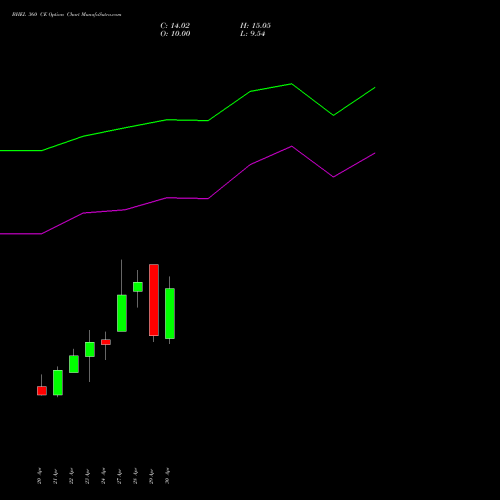500x500 pixels.
Task: Click the '20 Apr' date axis label
Action: [x=39, y=476]
